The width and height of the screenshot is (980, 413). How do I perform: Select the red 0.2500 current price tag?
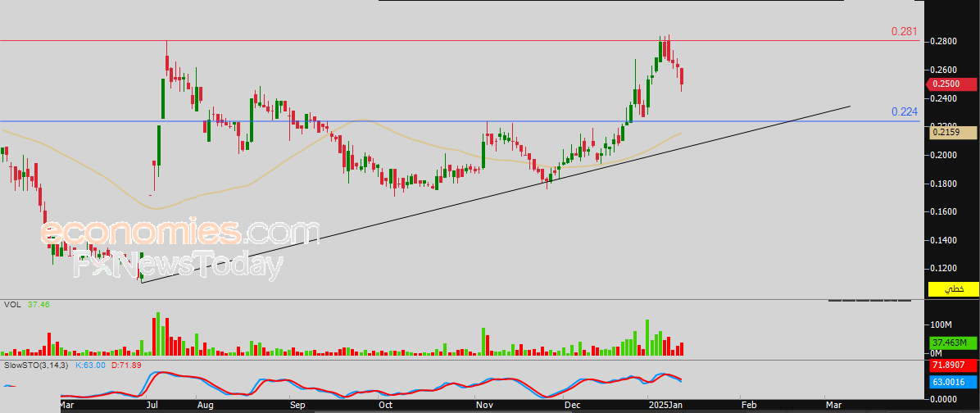point(950,84)
